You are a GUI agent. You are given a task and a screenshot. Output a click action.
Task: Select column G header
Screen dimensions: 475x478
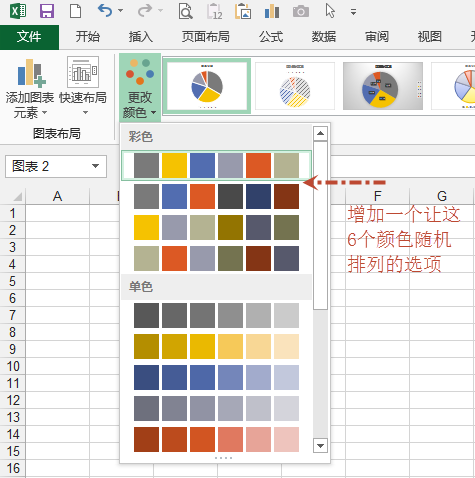[442, 196]
